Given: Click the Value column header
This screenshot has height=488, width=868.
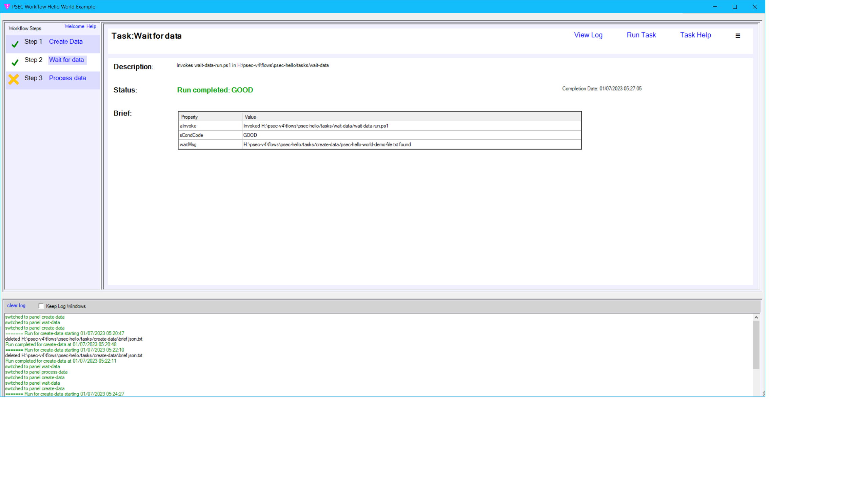Looking at the screenshot, I should [x=250, y=117].
